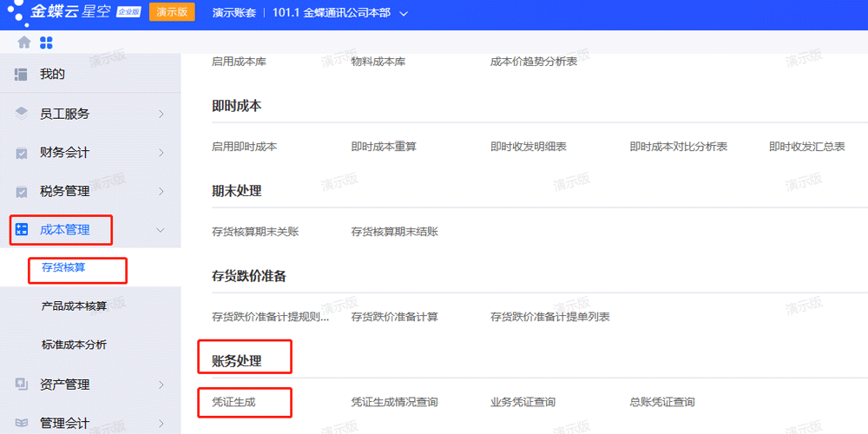The height and width of the screenshot is (434, 868).
Task: Open 启用即时成本 link
Action: pyautogui.click(x=244, y=147)
